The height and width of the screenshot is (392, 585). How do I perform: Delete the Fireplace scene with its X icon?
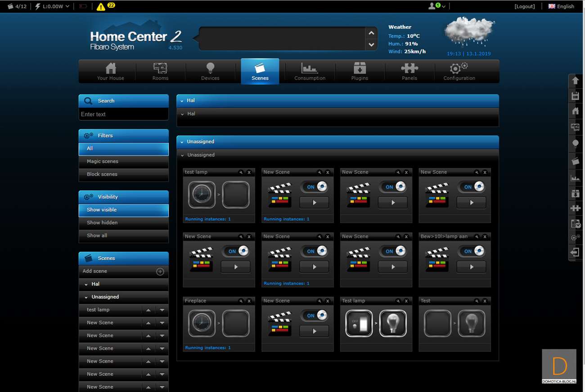249,301
